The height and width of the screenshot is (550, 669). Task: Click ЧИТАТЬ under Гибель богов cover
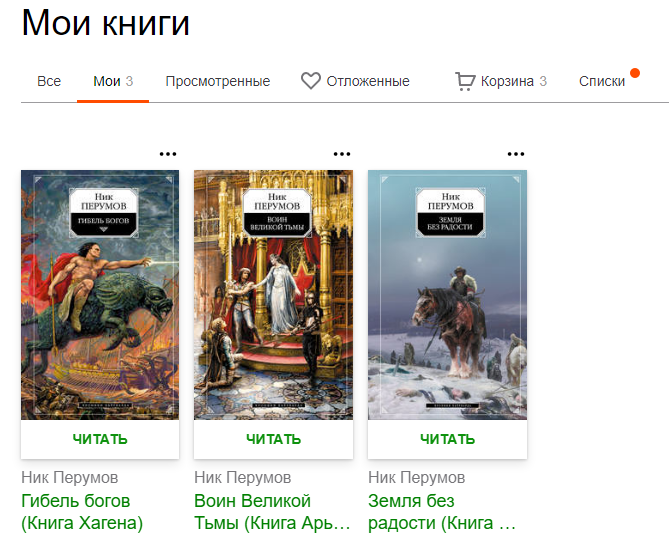click(100, 439)
